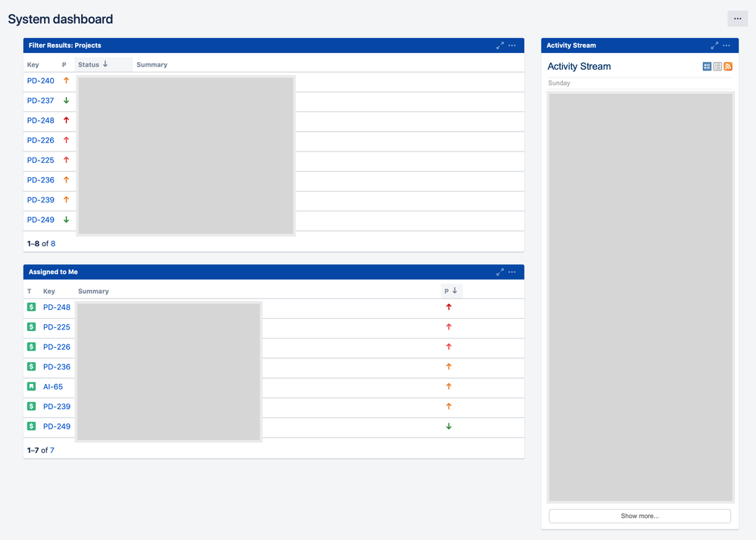This screenshot has height=540, width=756.
Task: Toggle the Status column sort direction
Action: coord(91,64)
